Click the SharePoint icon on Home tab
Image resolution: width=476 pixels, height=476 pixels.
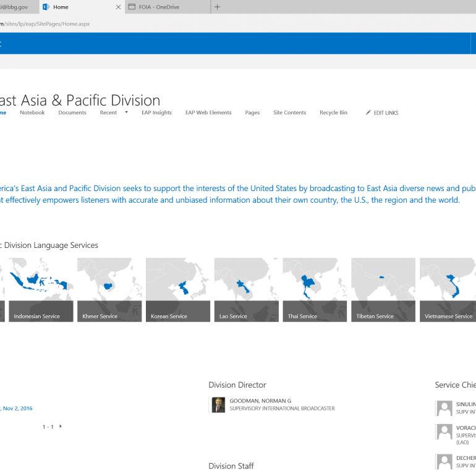tap(46, 7)
